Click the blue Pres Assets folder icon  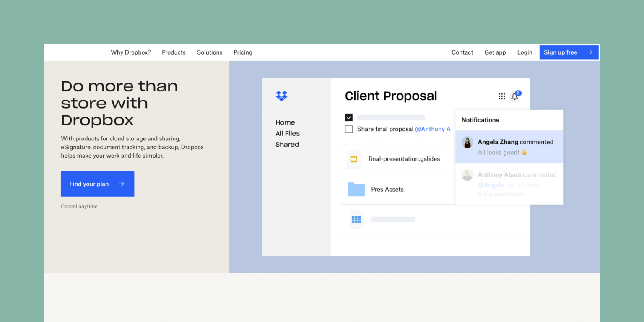[x=356, y=189]
